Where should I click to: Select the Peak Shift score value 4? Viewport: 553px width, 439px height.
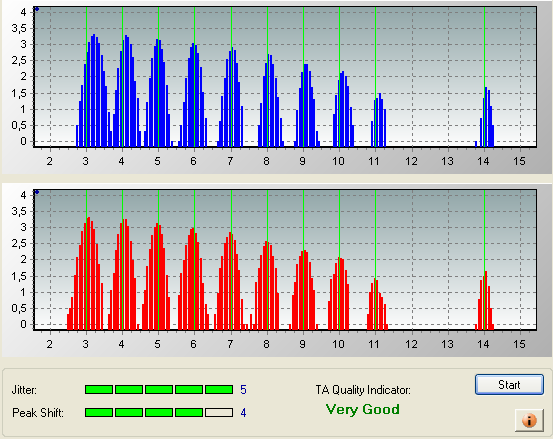(x=243, y=413)
